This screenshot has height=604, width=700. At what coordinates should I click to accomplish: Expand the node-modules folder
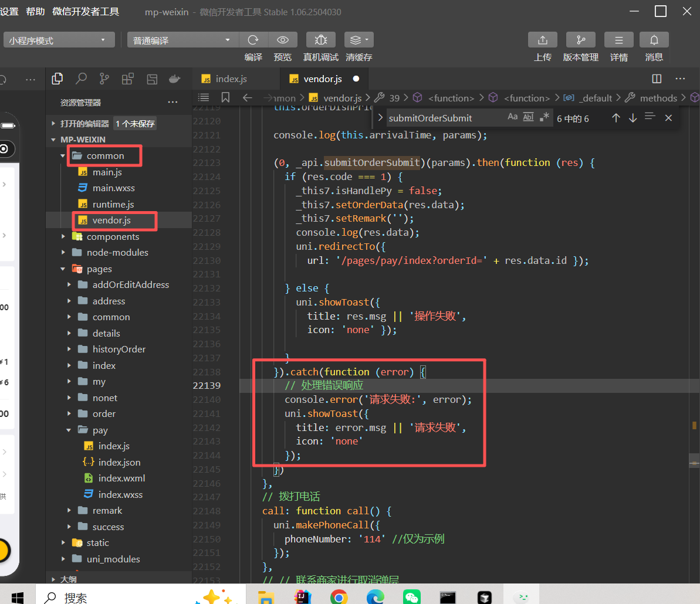(63, 253)
